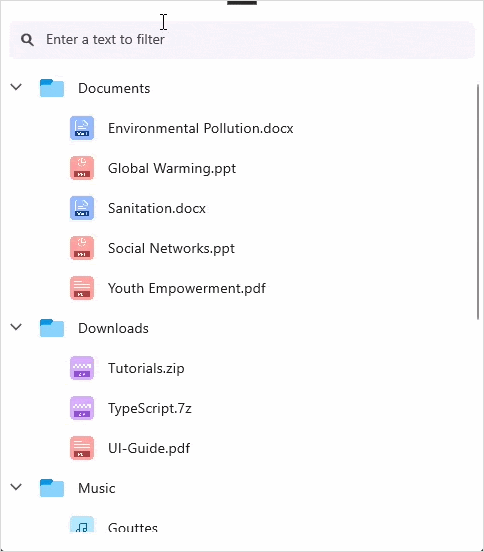Viewport: 484px width, 552px height.
Task: Click the Social Networks.ppt presentation icon
Action: (82, 248)
